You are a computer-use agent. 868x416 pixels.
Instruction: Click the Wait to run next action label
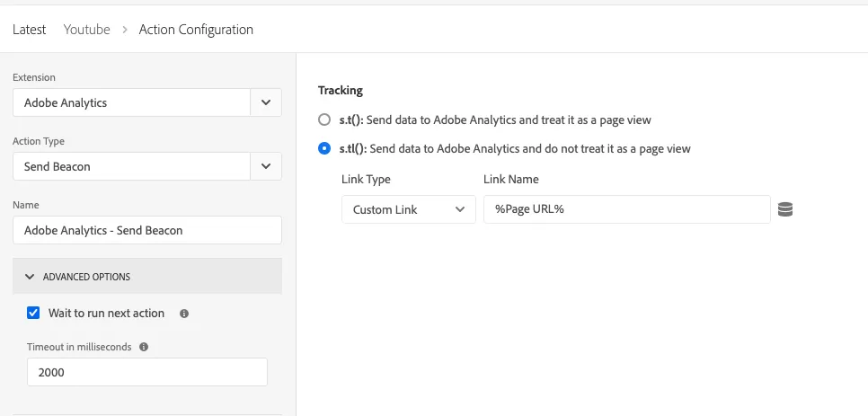click(x=106, y=313)
